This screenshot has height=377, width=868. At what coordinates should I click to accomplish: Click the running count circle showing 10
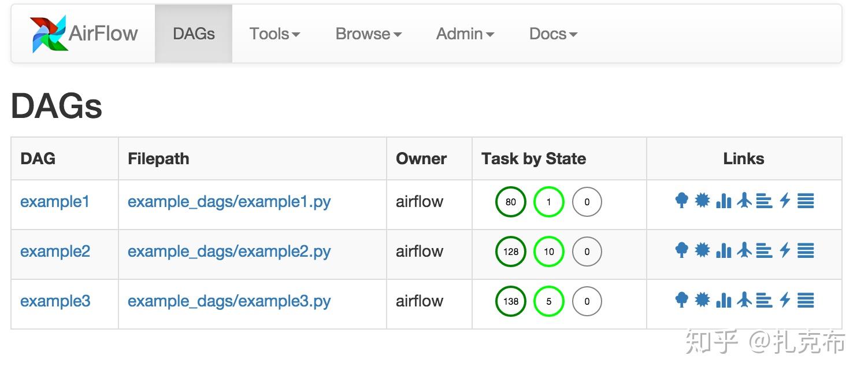(x=548, y=251)
